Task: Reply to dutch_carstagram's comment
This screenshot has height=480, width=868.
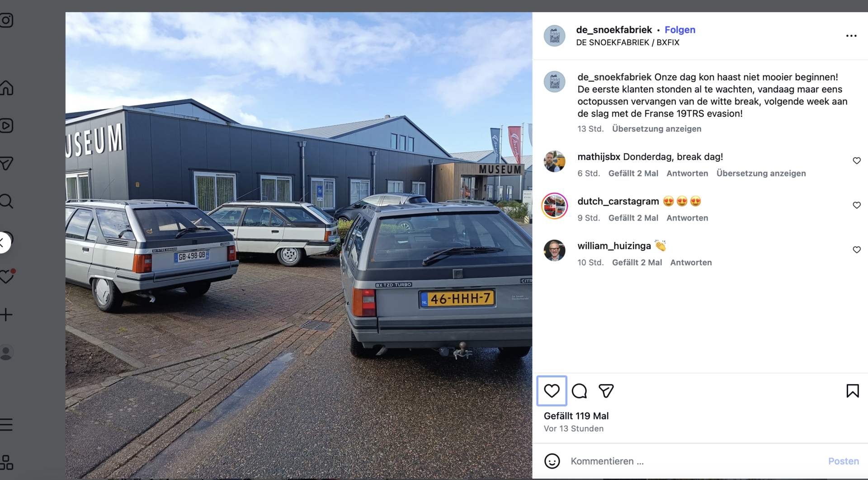Action: tap(687, 218)
